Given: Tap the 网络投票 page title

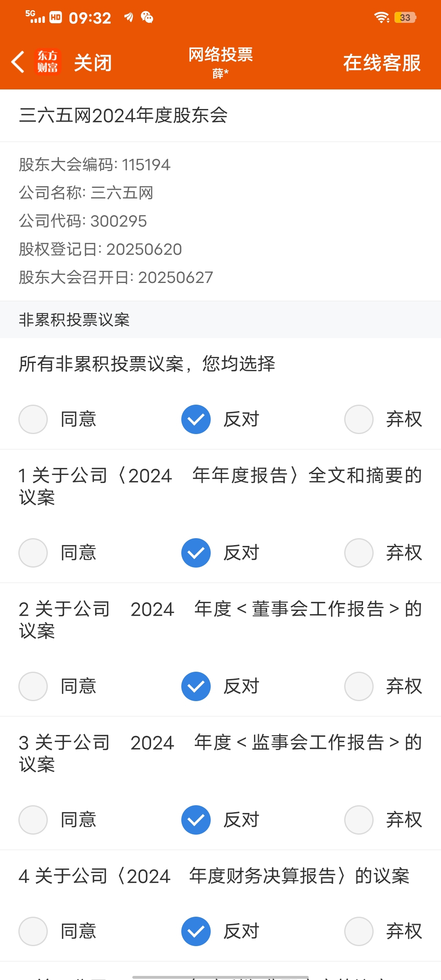Looking at the screenshot, I should point(220,54).
